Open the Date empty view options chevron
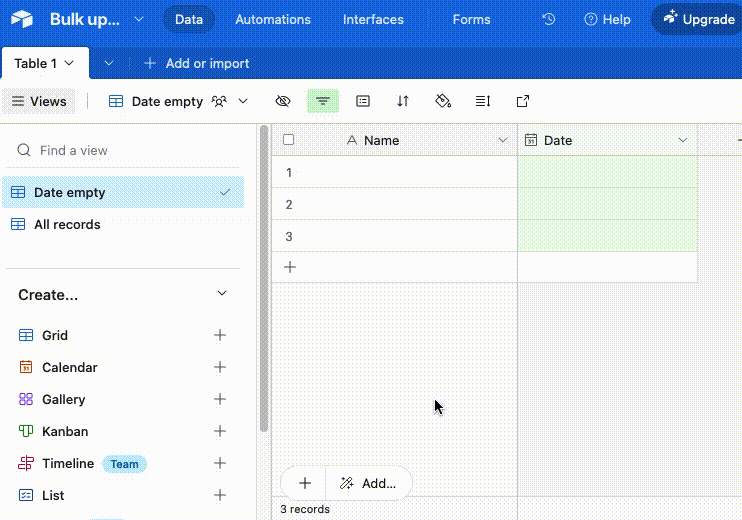742x520 pixels. point(243,101)
